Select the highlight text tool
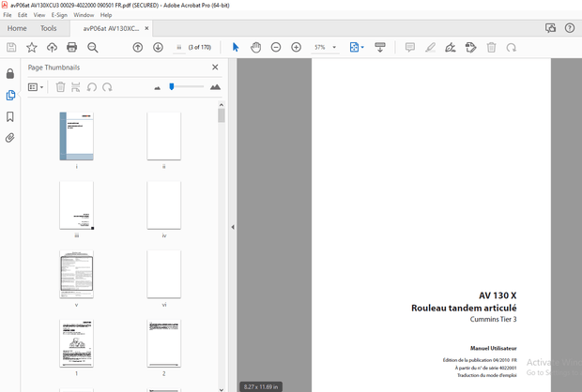Screen dimensions: 582x392 (430, 48)
